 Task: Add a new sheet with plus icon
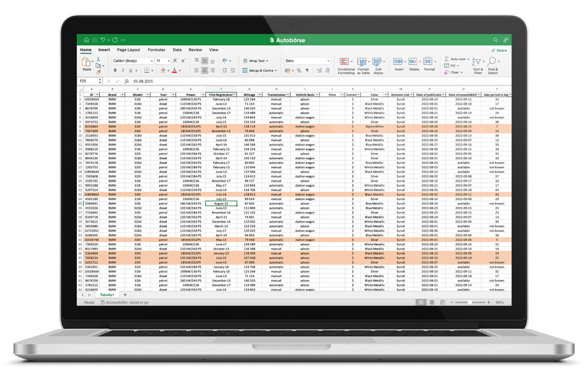(x=125, y=295)
